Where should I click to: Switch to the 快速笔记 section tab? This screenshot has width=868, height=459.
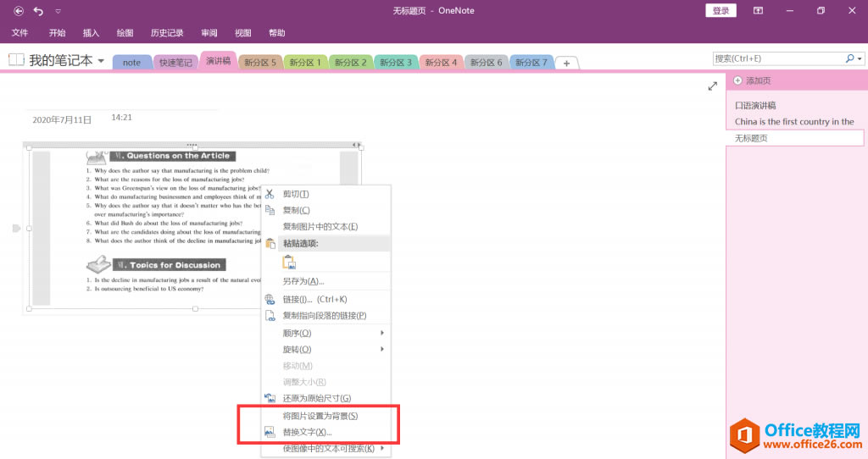tap(175, 63)
